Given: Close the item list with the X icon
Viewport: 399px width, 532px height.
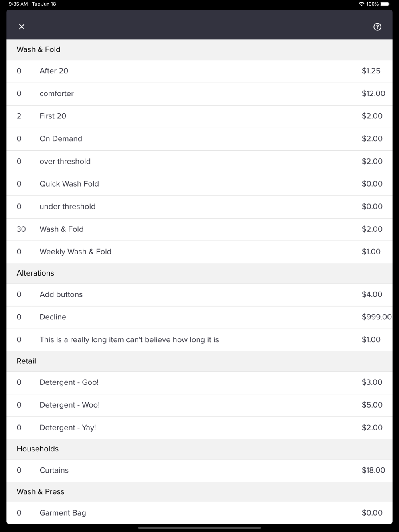Looking at the screenshot, I should 22,26.
